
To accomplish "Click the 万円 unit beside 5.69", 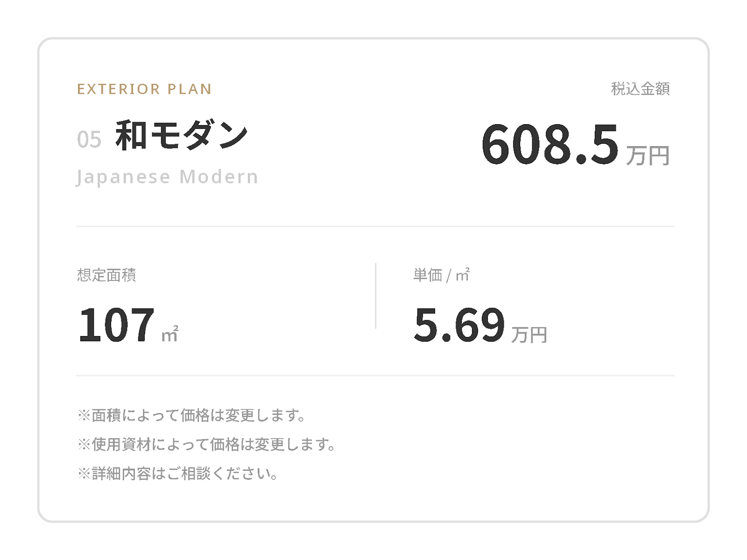I will tap(529, 335).
